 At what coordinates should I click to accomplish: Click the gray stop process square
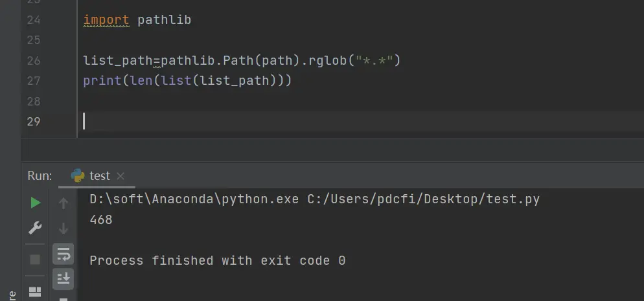pos(36,260)
